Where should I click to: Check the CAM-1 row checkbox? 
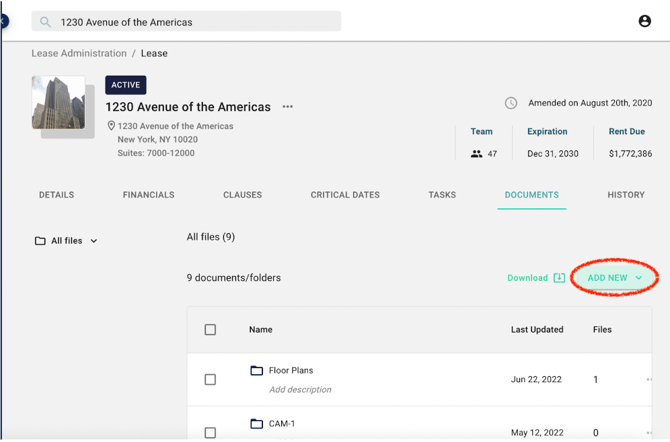pyautogui.click(x=210, y=433)
